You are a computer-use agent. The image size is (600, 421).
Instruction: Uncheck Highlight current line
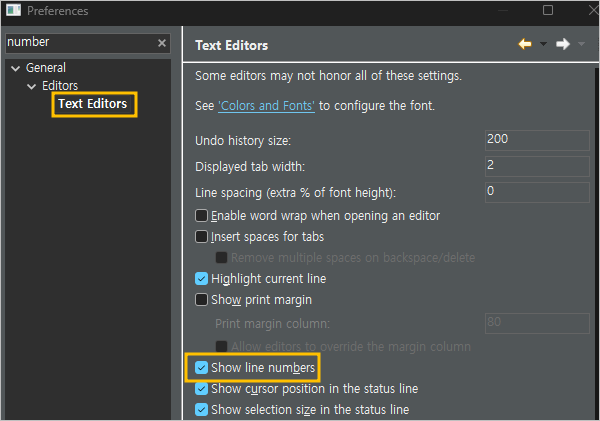click(x=202, y=278)
